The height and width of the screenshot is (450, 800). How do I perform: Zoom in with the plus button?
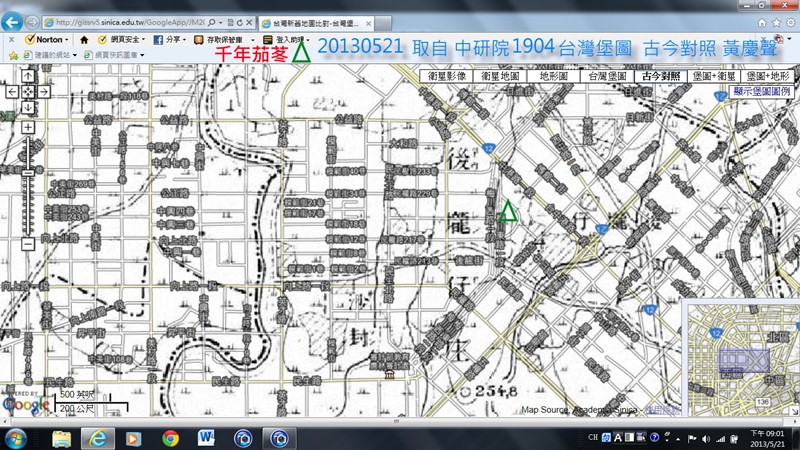(x=28, y=128)
